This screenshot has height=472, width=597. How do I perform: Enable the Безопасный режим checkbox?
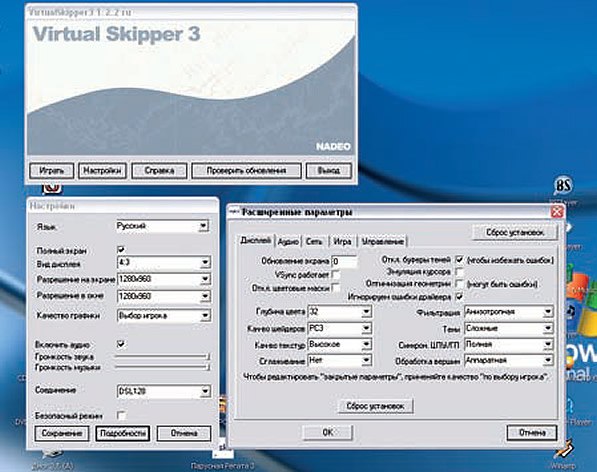[x=121, y=416]
